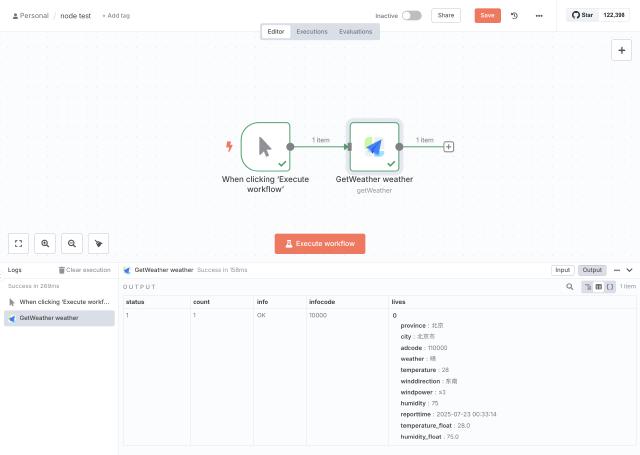Add a node after GetWeather output connector

pos(449,147)
